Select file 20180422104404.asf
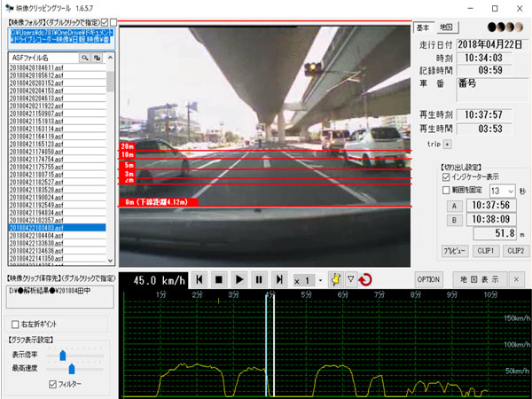532x399 pixels. click(x=57, y=236)
